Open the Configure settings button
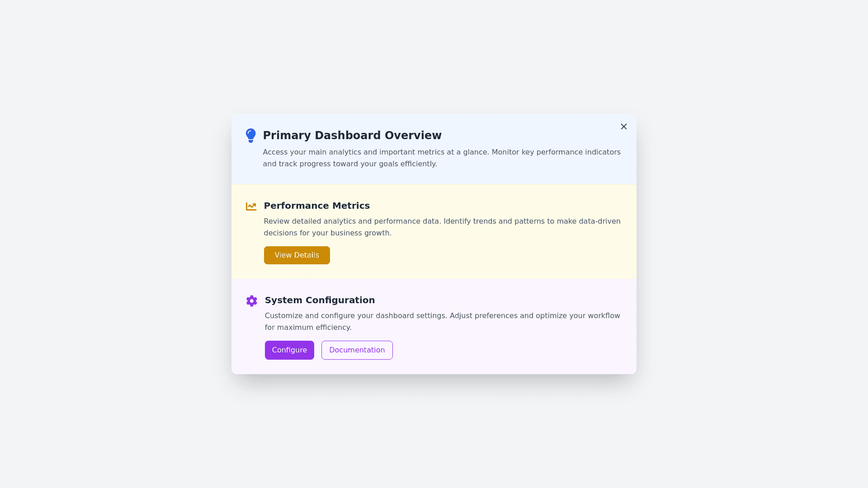Screen dimensions: 868x488 coord(289,350)
